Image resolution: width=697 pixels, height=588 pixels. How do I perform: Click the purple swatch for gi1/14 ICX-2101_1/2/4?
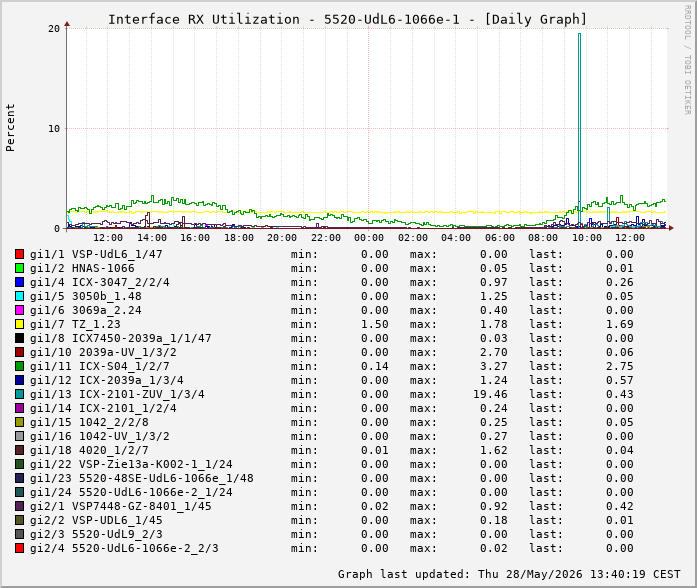click(x=19, y=408)
